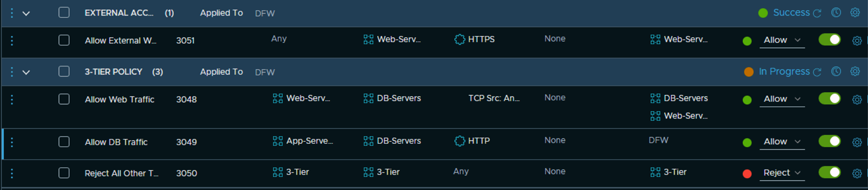Open settings gear for EXTERNAL ACC policy
This screenshot has width=868, height=190.
855,13
